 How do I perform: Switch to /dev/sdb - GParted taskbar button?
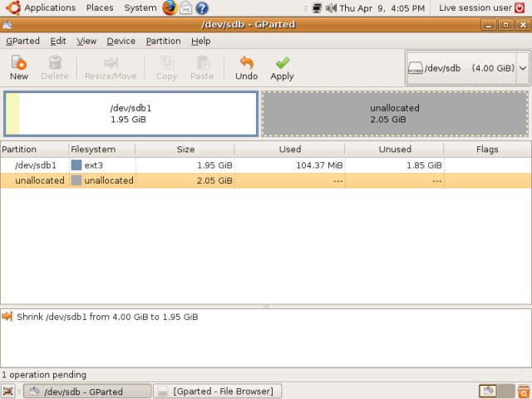pyautogui.click(x=87, y=391)
